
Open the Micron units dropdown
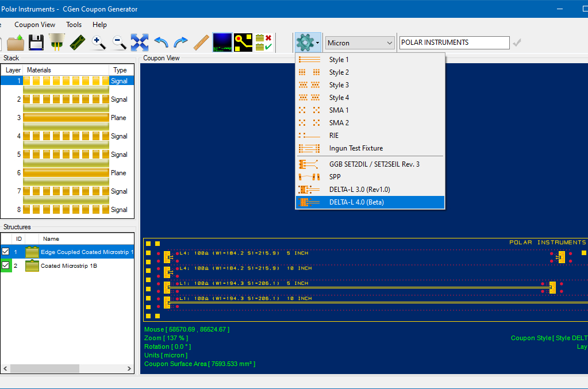(x=360, y=43)
